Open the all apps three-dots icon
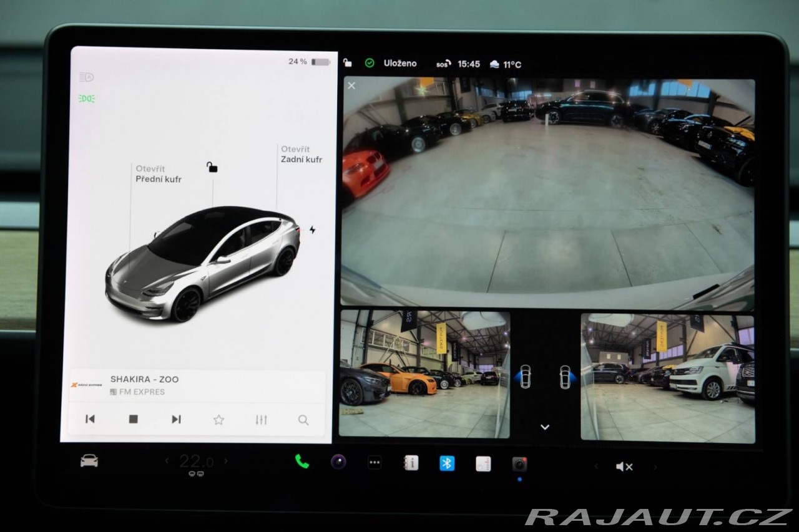The height and width of the screenshot is (532, 799). click(x=375, y=463)
